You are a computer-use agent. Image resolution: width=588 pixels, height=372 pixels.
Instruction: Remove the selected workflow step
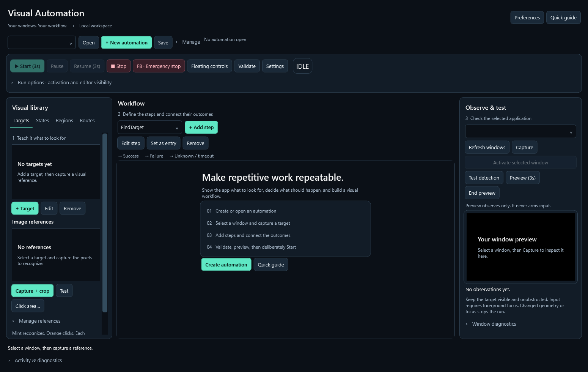(x=195, y=143)
